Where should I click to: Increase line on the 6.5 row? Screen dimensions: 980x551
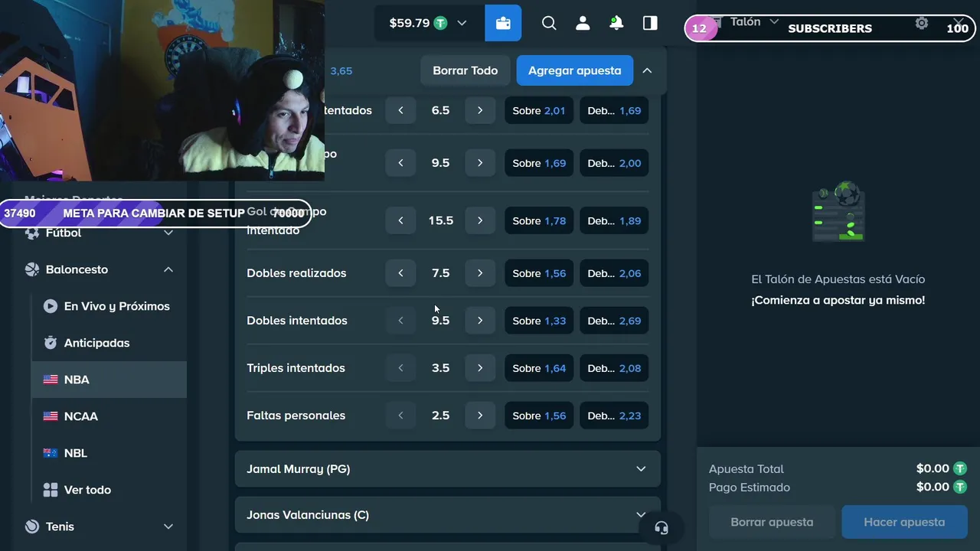480,110
